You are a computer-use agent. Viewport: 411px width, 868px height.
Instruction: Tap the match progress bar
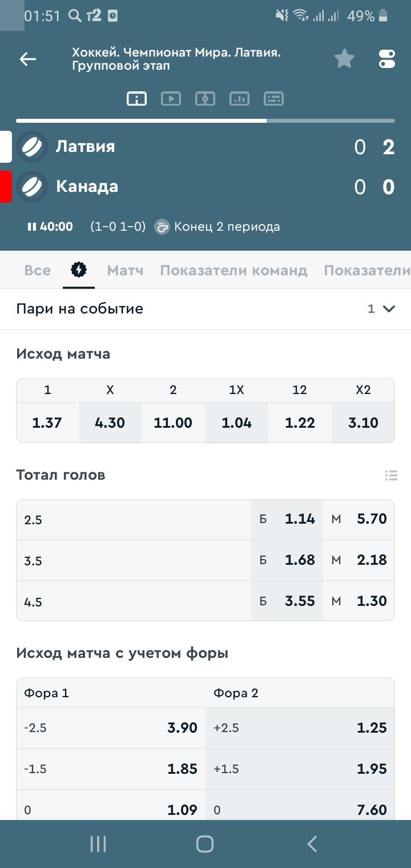[205, 120]
